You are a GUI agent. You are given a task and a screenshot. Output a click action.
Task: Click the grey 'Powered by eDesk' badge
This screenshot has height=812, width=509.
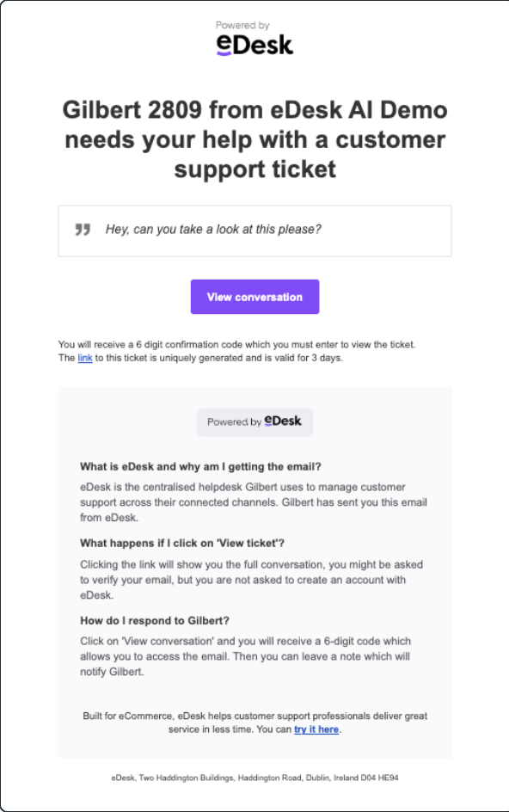254,421
